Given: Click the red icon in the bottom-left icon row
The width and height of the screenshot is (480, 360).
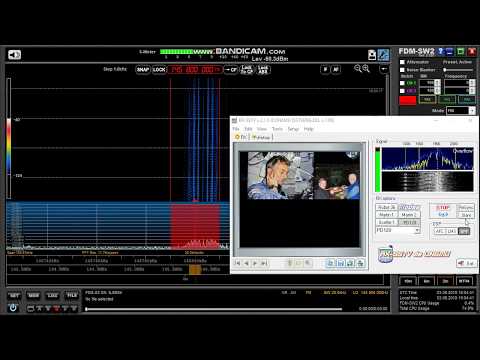Looking at the screenshot, I should click(56, 308).
